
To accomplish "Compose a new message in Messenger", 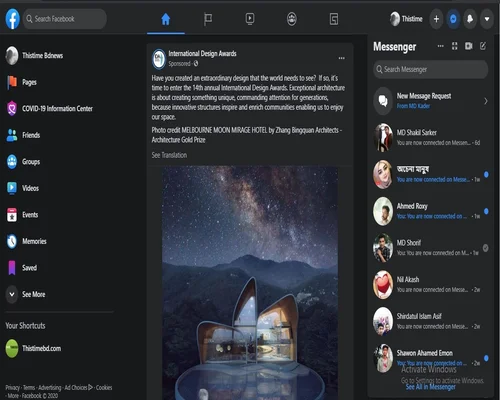I will click(x=483, y=46).
